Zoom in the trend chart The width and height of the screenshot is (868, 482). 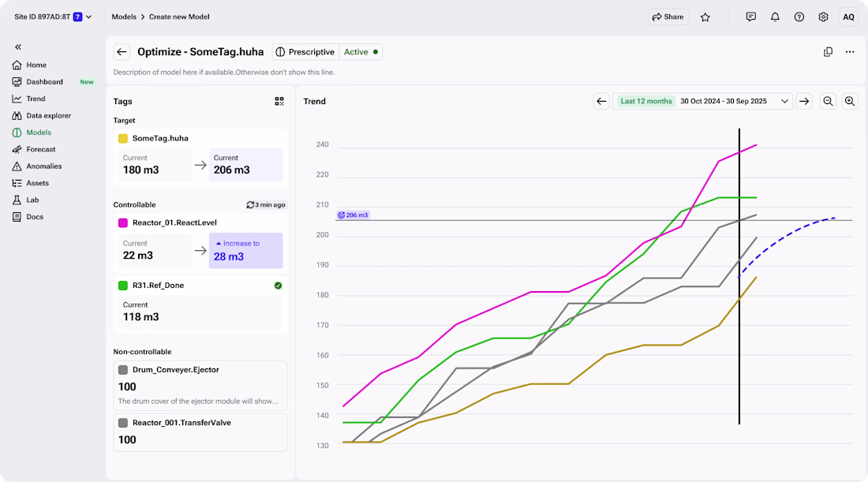point(849,101)
